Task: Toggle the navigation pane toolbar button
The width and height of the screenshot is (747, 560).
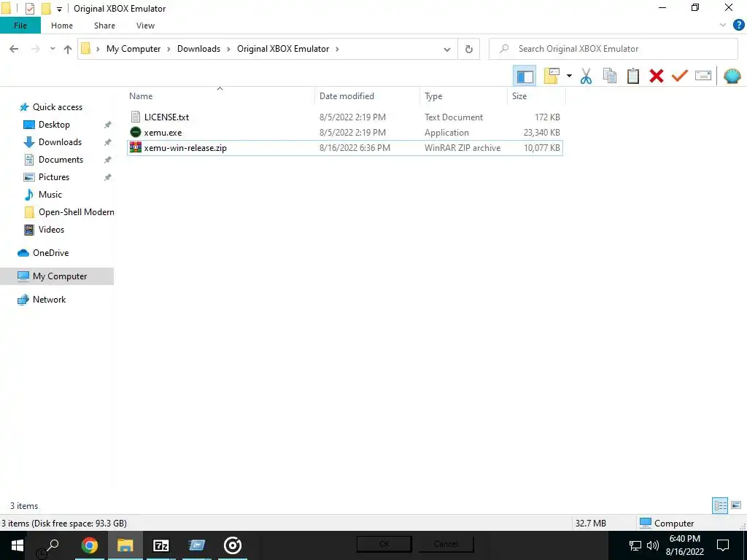Action: (525, 76)
